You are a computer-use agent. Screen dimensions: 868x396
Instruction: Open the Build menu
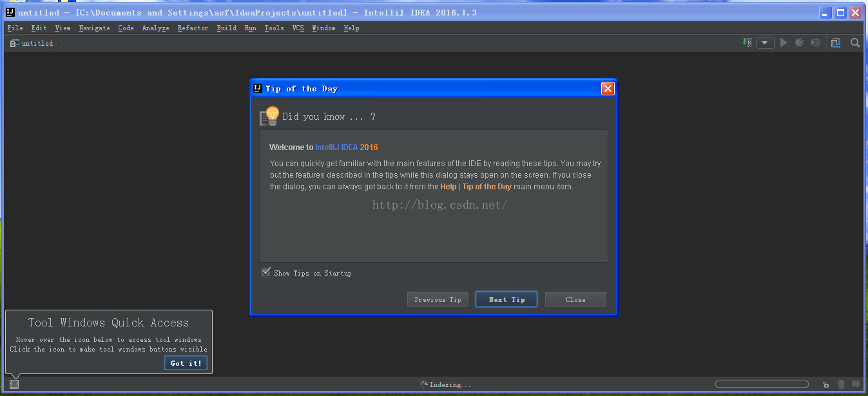226,28
